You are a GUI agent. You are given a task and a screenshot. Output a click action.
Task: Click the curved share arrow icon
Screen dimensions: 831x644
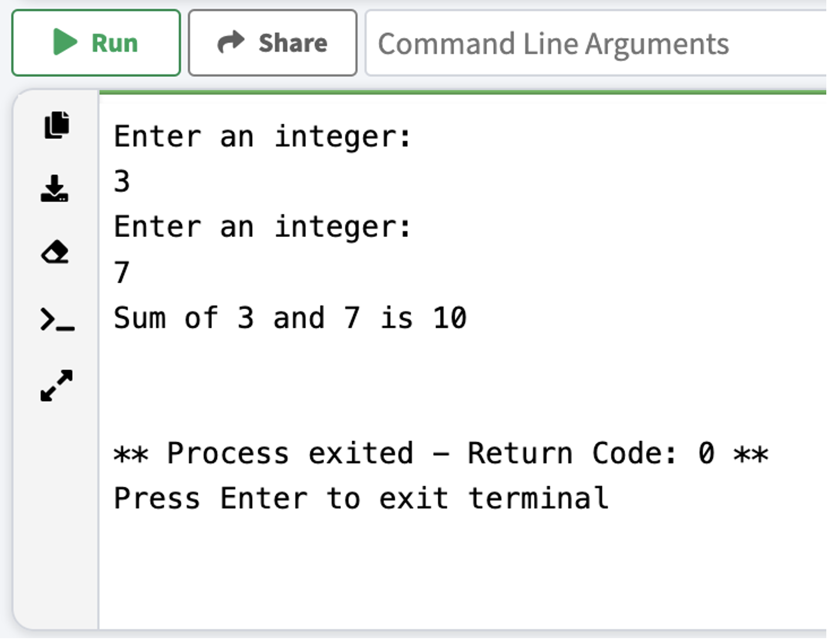pos(231,42)
